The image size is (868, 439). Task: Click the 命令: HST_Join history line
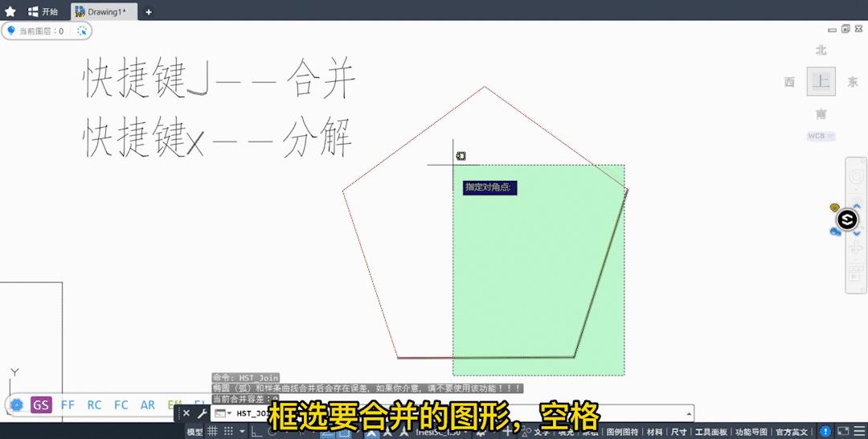click(x=245, y=378)
